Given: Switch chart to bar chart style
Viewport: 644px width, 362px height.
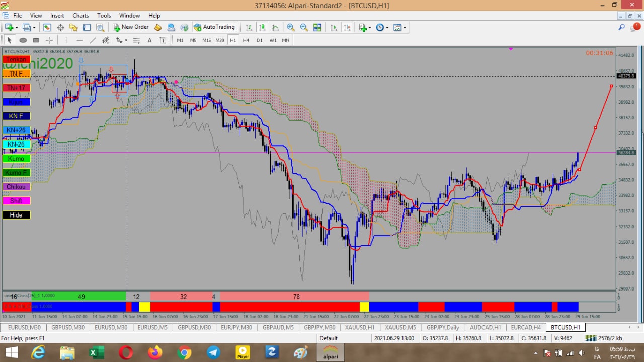Looking at the screenshot, I should (249, 27).
